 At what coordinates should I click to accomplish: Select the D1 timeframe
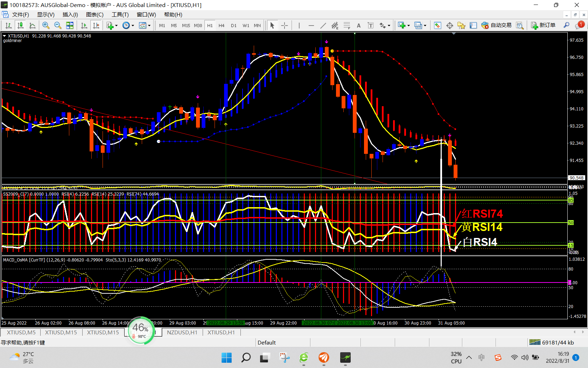(233, 26)
